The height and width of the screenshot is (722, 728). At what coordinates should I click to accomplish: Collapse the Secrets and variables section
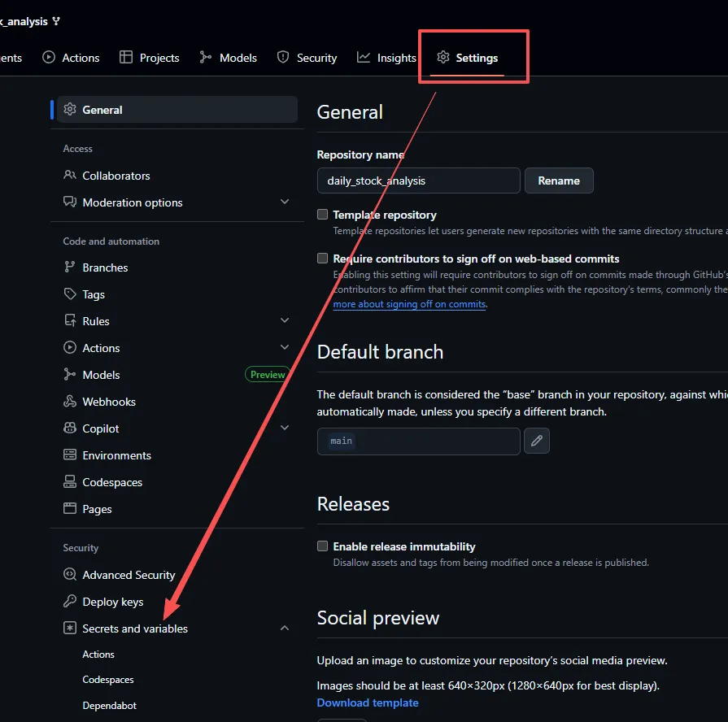point(285,628)
